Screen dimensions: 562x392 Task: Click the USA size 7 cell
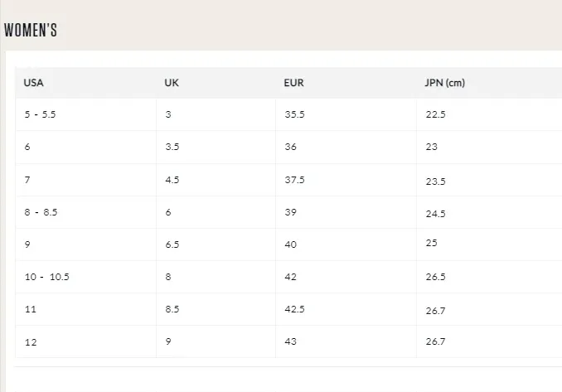[x=28, y=180]
